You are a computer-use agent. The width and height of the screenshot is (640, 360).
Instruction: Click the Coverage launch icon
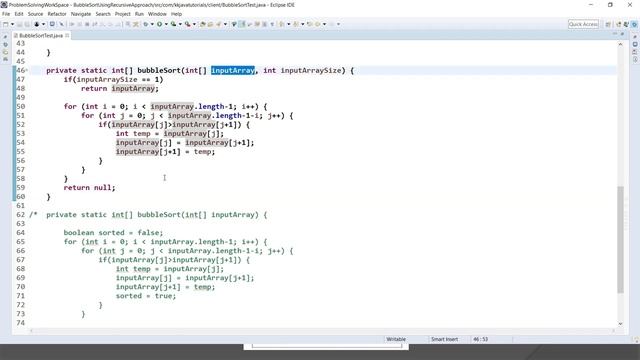point(173,24)
